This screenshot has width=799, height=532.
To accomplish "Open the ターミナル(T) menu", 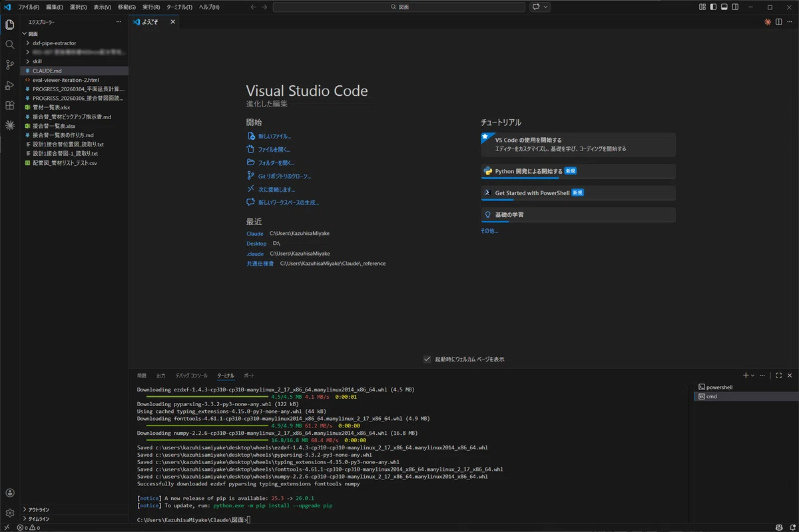I will pos(179,7).
